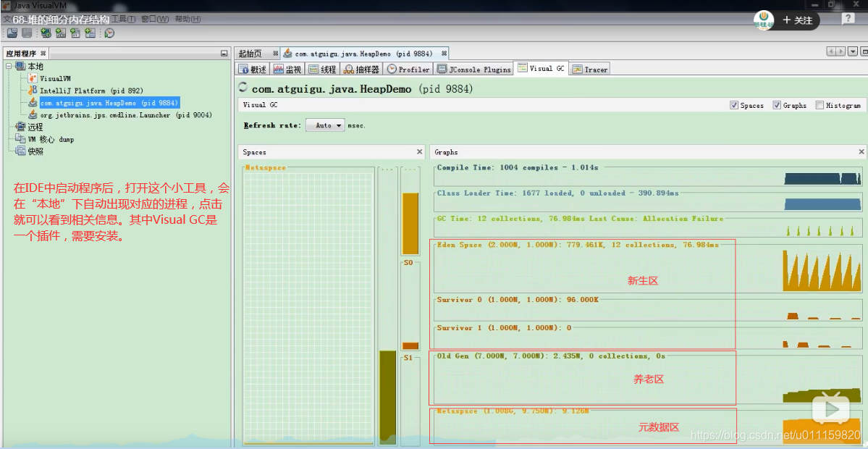Click the computer icon beside 本地

point(20,67)
